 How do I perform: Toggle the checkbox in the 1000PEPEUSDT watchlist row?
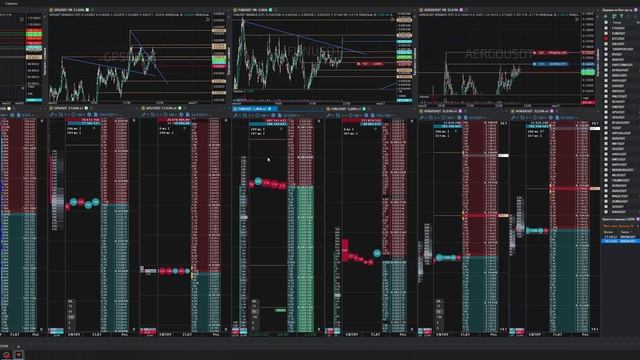point(606,49)
